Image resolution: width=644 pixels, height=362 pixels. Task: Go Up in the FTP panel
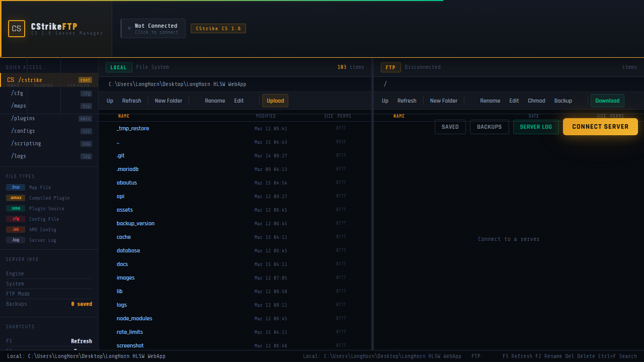pos(385,101)
